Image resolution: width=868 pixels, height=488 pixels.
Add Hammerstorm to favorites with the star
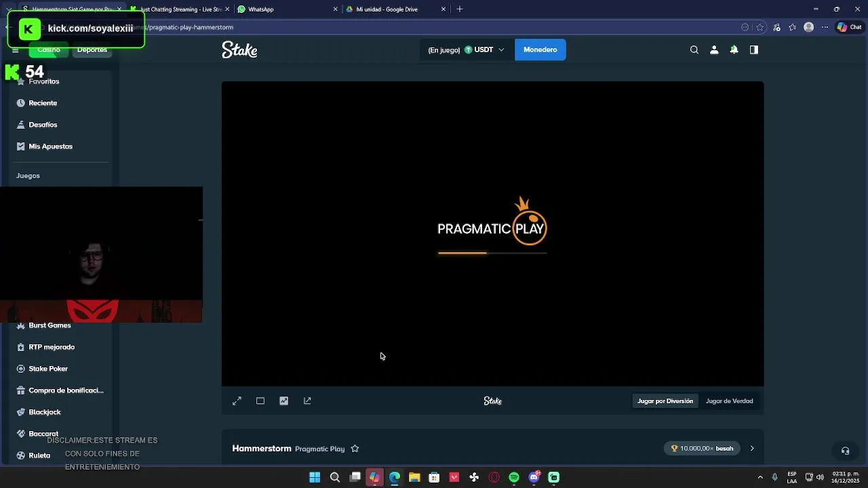click(x=355, y=449)
